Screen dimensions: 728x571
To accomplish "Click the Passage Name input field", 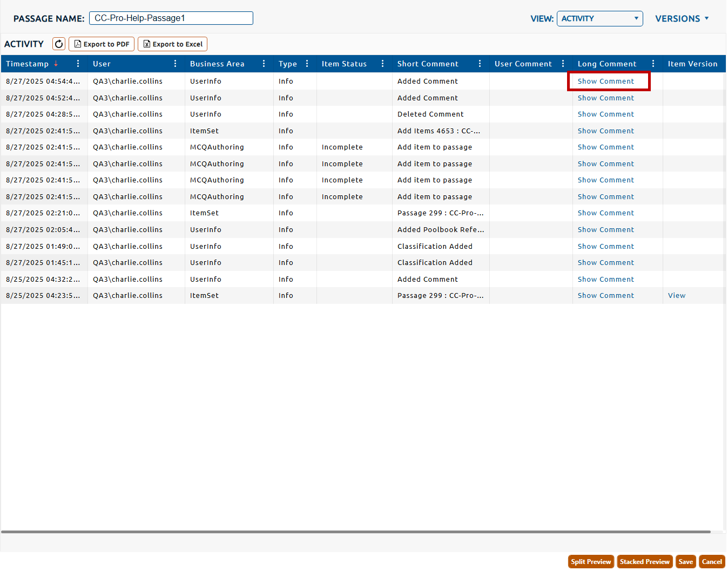I will 171,18.
